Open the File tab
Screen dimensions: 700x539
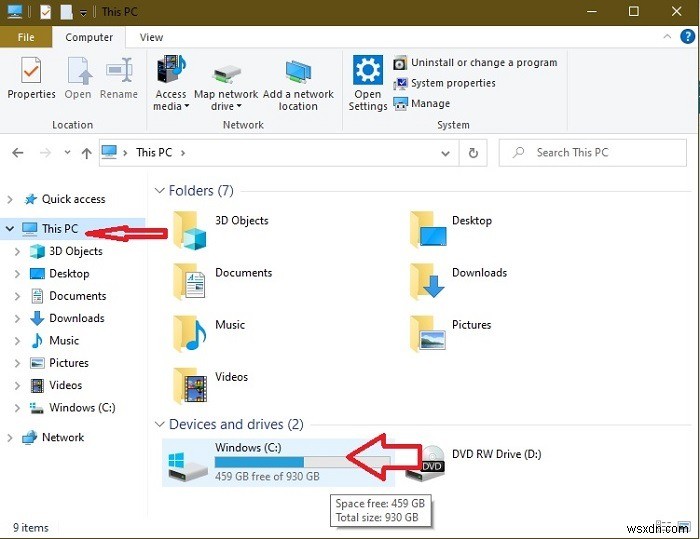(26, 37)
